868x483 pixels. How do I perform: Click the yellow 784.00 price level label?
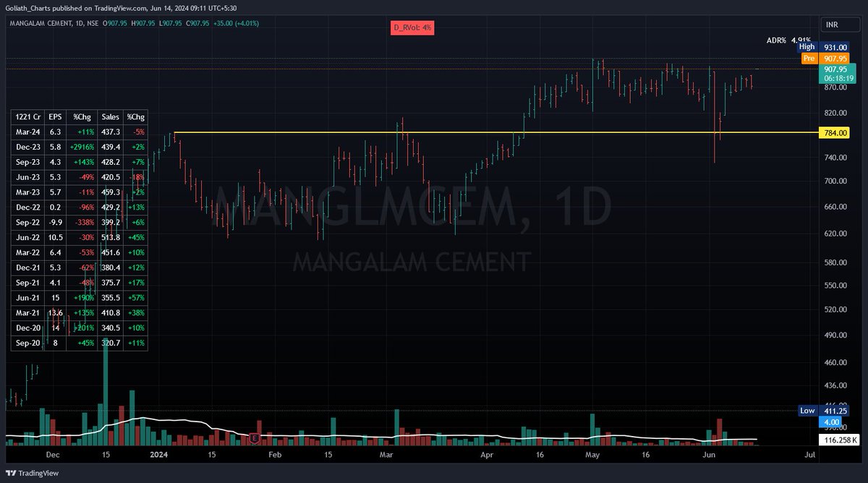(833, 132)
